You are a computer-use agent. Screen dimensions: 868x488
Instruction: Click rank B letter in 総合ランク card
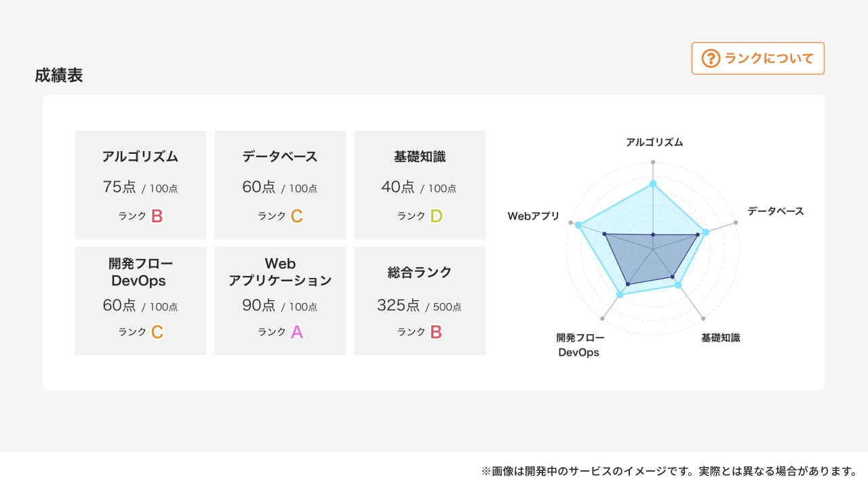[436, 332]
